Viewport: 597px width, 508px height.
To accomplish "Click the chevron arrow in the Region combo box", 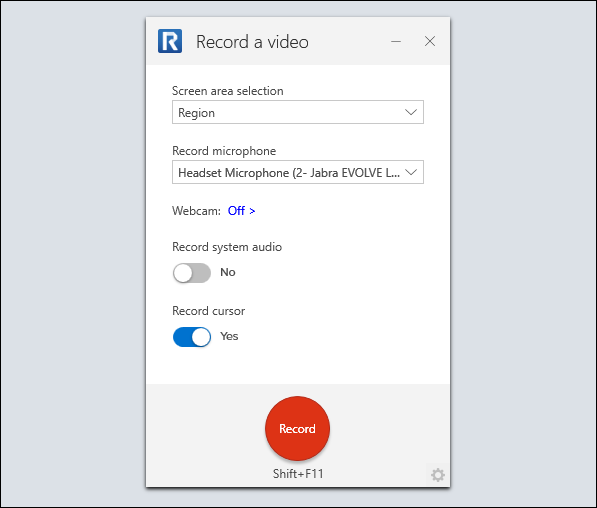I will click(411, 112).
